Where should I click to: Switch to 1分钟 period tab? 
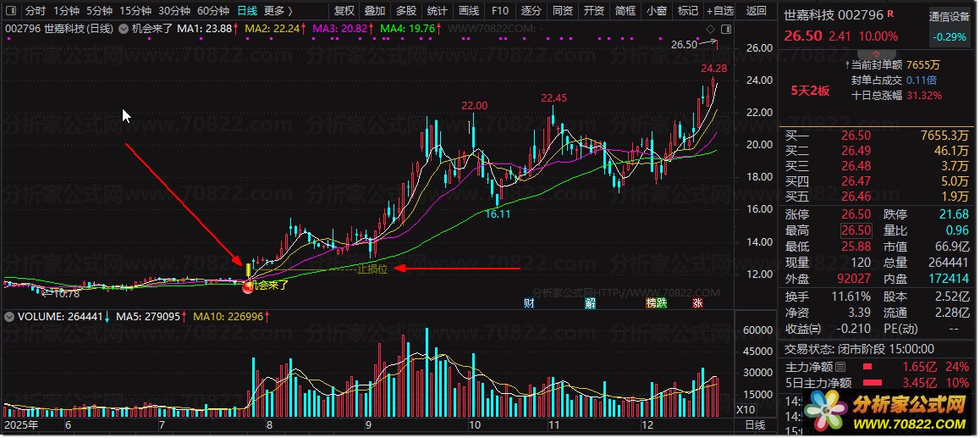(x=66, y=11)
